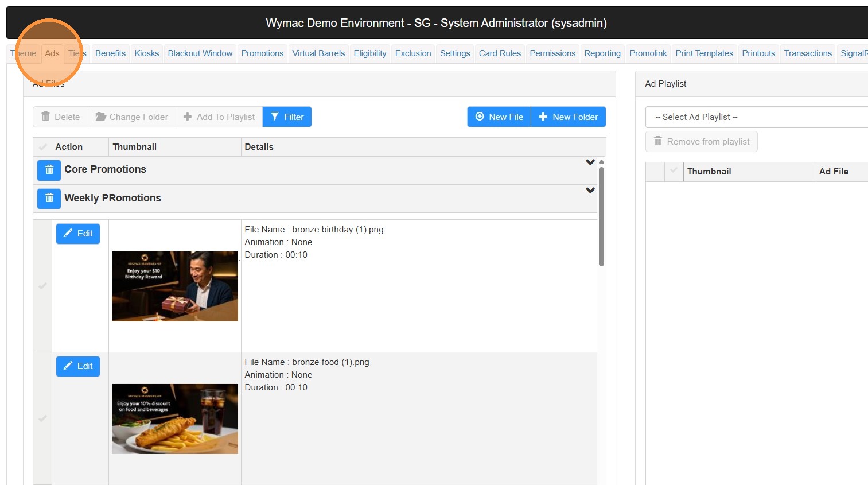Click Remove from playlist button
Screen dimensions: 868x485
point(701,142)
